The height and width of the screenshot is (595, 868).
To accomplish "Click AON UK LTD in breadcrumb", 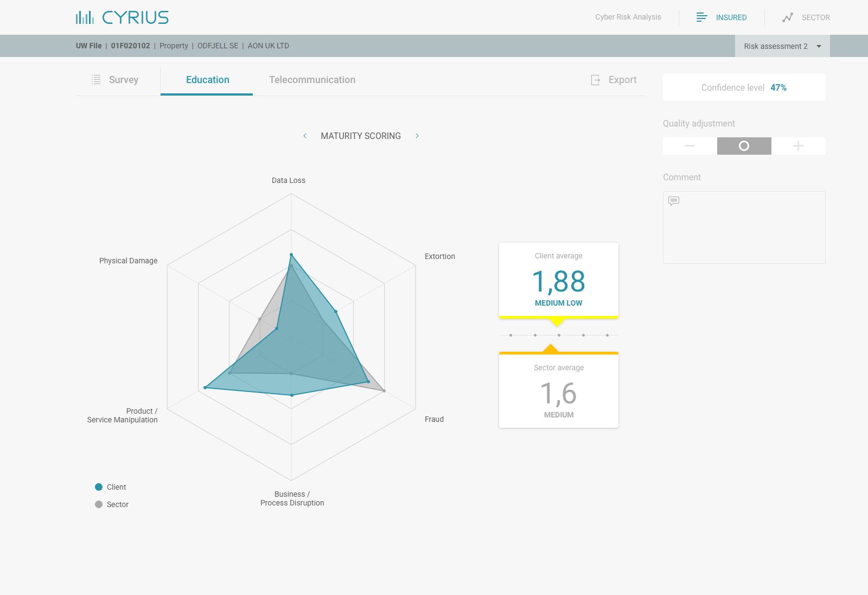I will [269, 46].
